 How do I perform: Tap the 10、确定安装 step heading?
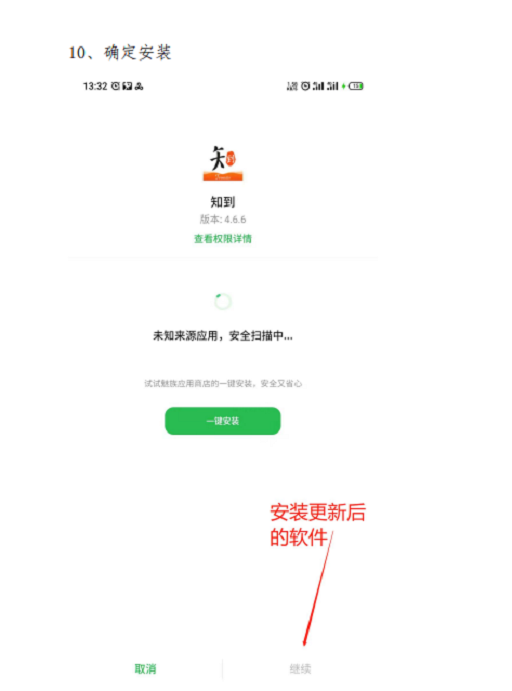pyautogui.click(x=120, y=52)
